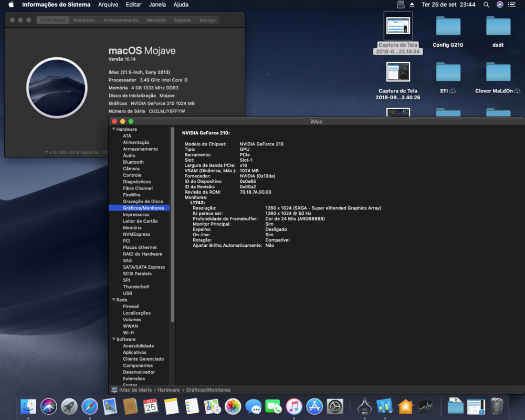This screenshot has width=525, height=420.
Task: Collapse the Hardware section in sidebar
Action: point(113,129)
